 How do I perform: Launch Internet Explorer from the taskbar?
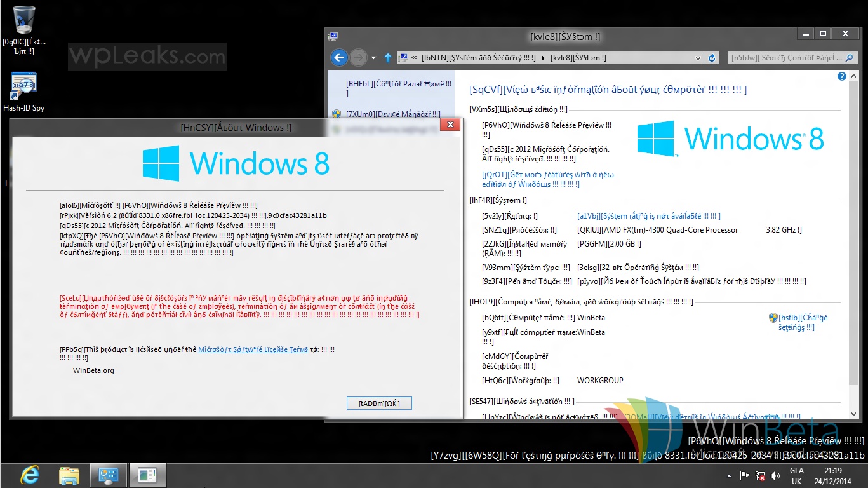[x=29, y=475]
